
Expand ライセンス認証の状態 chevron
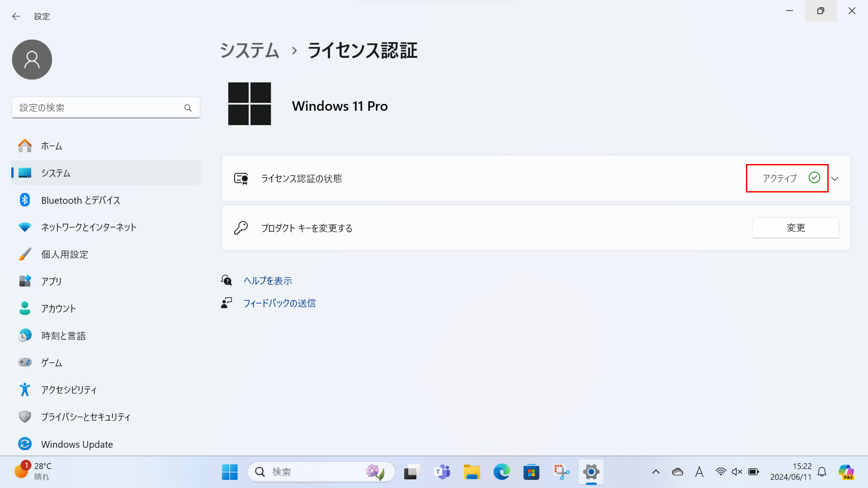click(x=835, y=178)
